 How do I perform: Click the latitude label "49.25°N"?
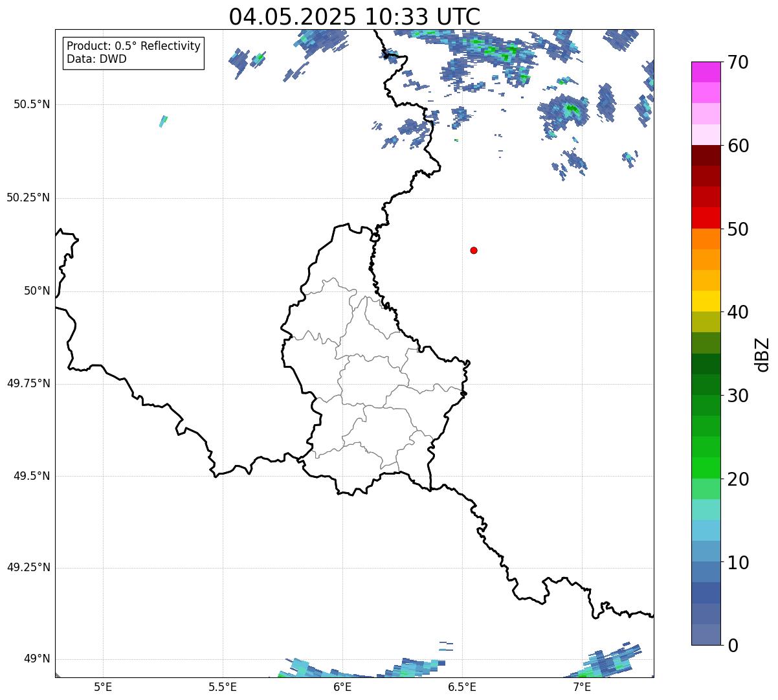[28, 567]
